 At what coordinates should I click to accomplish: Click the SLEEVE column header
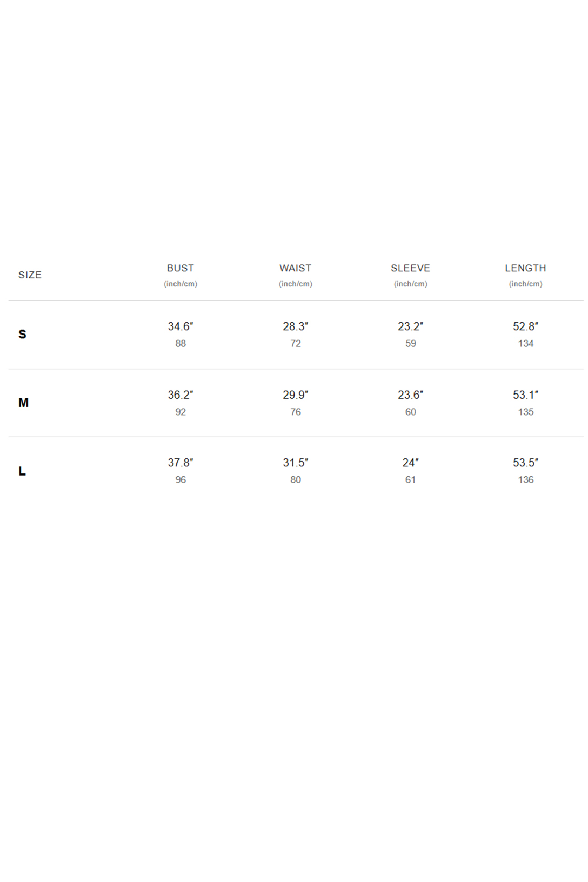(x=411, y=268)
